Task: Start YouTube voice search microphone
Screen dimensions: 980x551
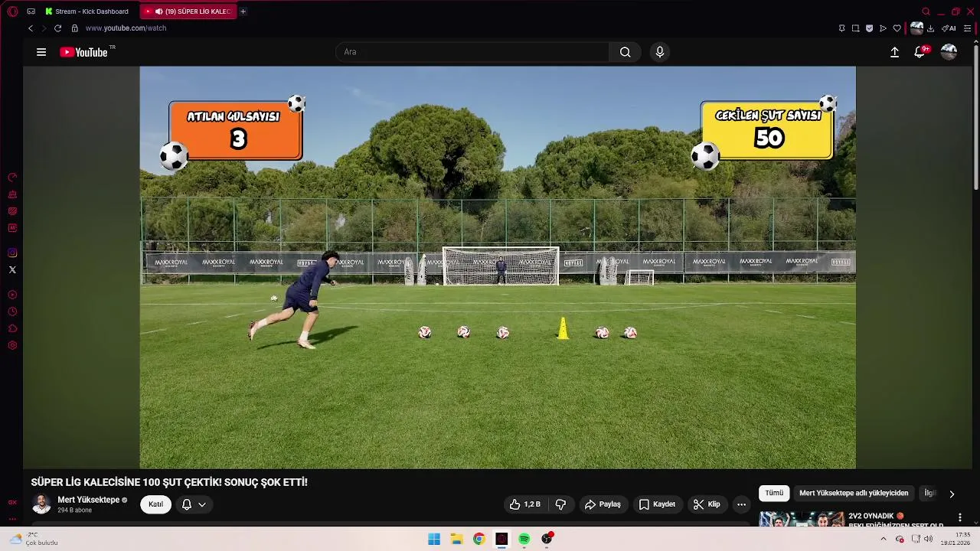Action: pos(660,52)
